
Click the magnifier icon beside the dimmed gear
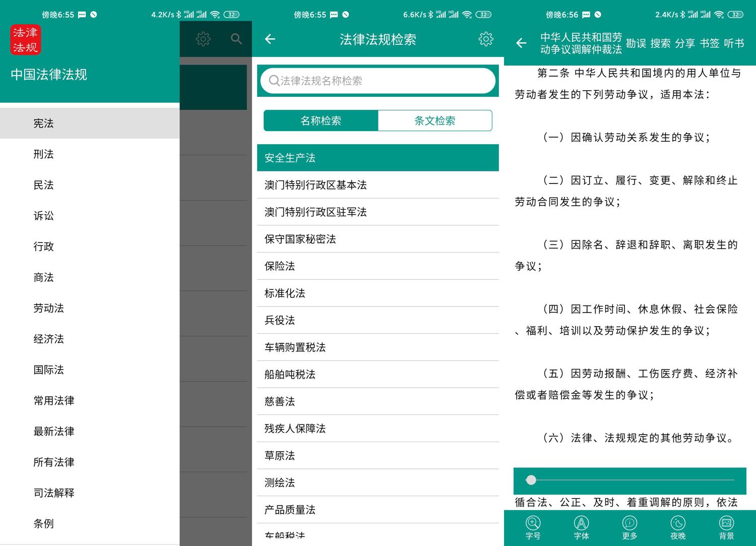(x=236, y=39)
